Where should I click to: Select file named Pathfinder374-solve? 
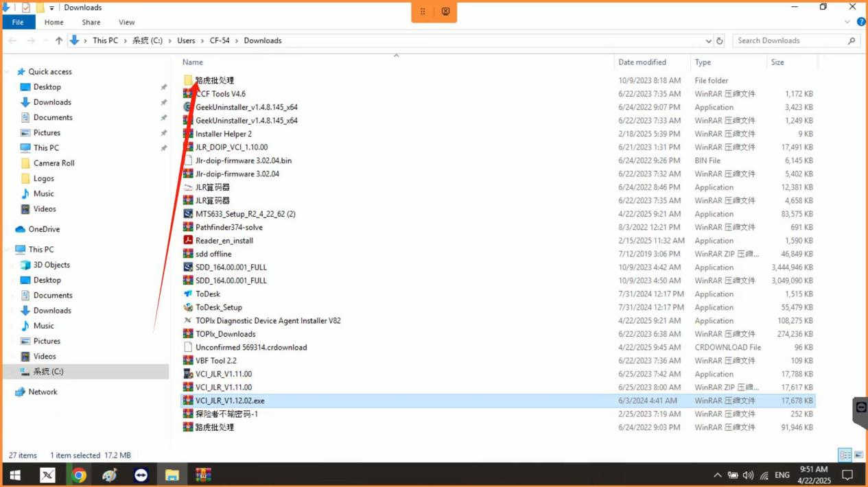(x=228, y=227)
